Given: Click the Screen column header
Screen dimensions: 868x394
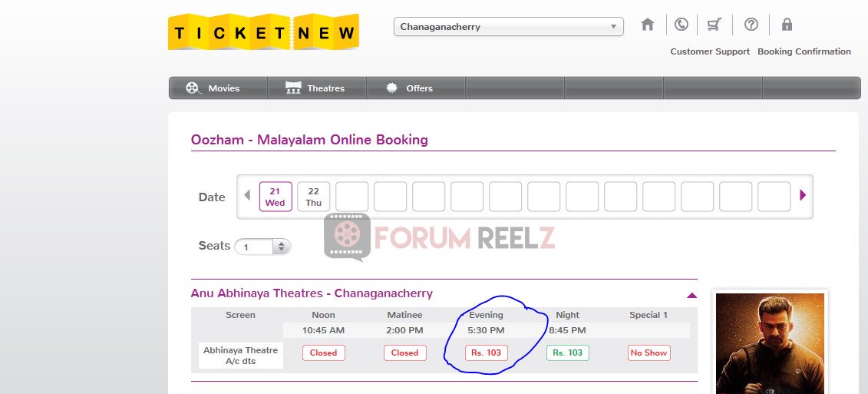Looking at the screenshot, I should pos(241,315).
